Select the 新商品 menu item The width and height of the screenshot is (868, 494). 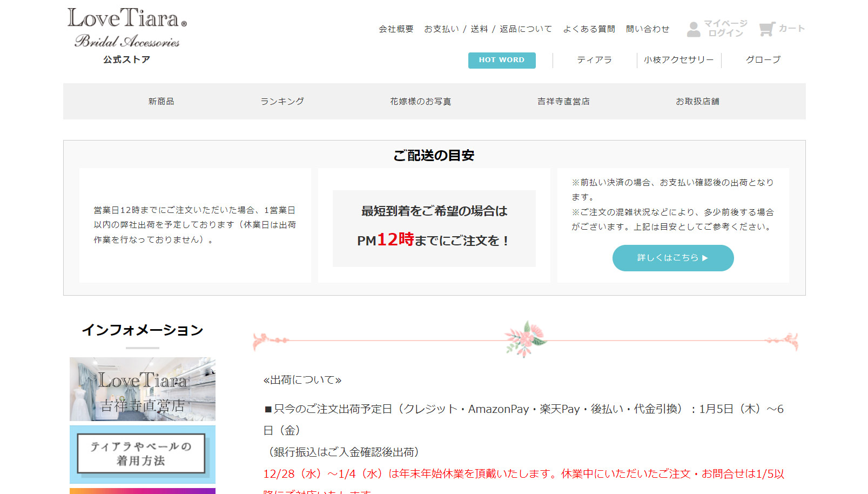pyautogui.click(x=160, y=101)
